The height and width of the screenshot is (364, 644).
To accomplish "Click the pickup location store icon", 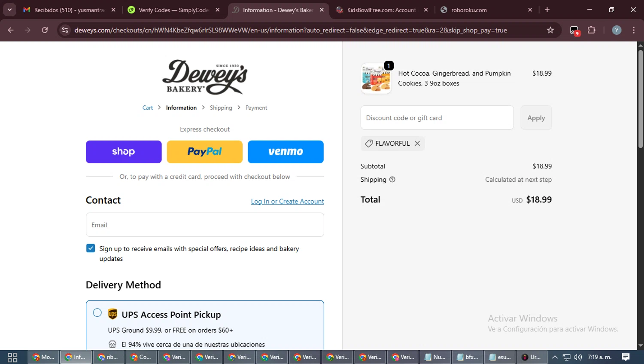I will [x=112, y=344].
